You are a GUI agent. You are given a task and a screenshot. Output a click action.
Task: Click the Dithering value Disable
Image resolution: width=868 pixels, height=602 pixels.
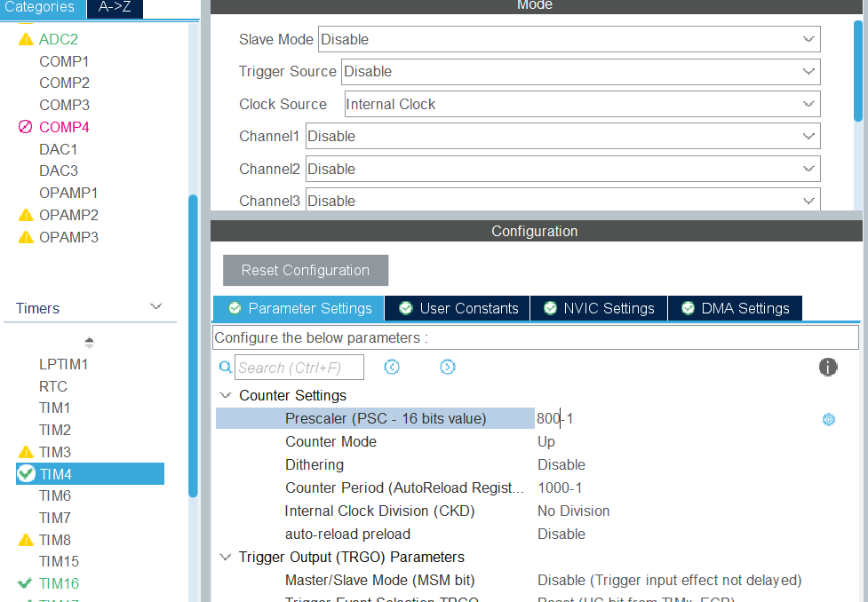tap(561, 464)
